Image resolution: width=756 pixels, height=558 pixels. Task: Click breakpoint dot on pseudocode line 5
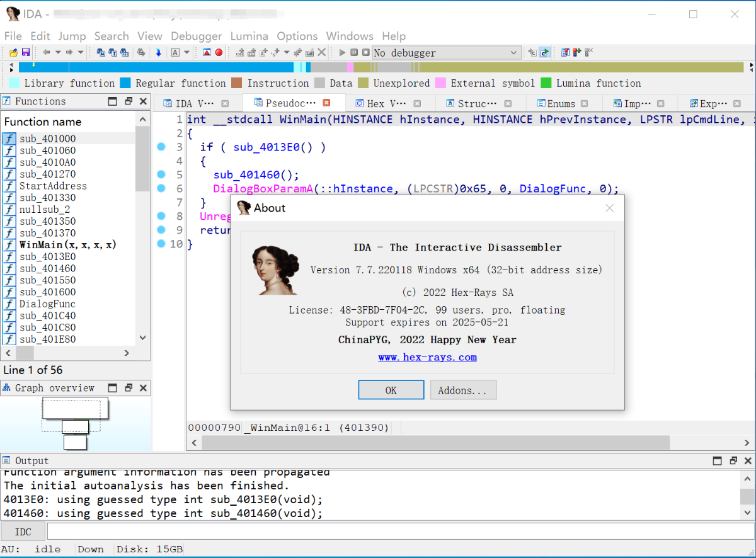click(161, 174)
